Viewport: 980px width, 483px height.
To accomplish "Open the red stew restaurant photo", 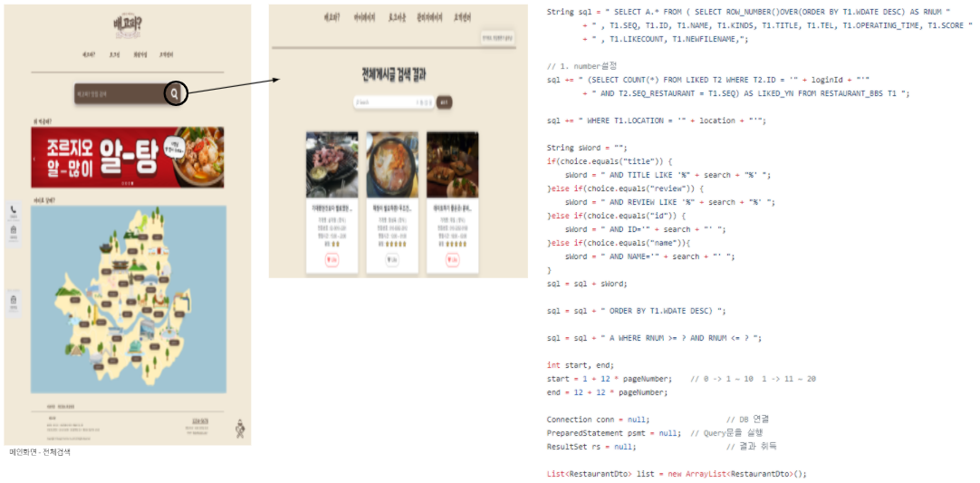I will tap(392, 165).
